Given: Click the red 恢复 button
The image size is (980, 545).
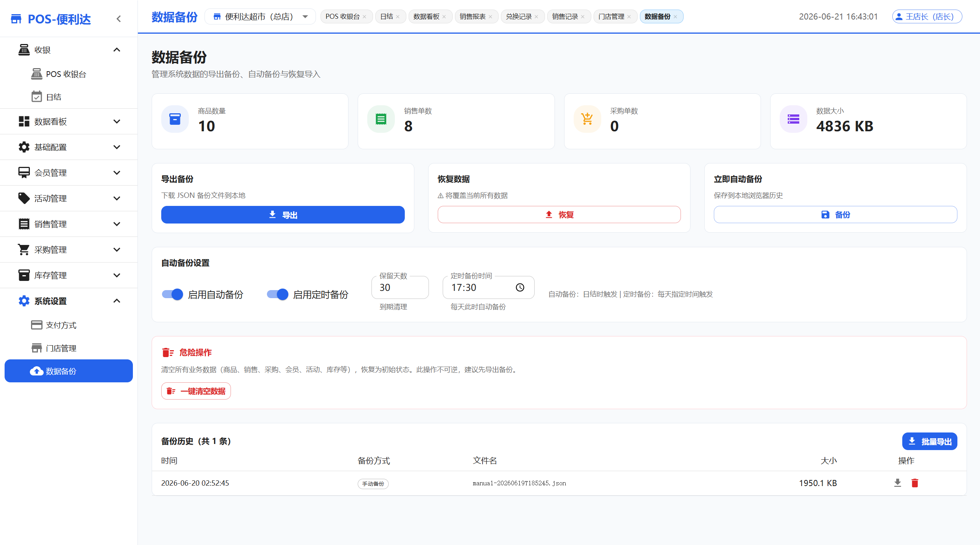Looking at the screenshot, I should (x=559, y=215).
